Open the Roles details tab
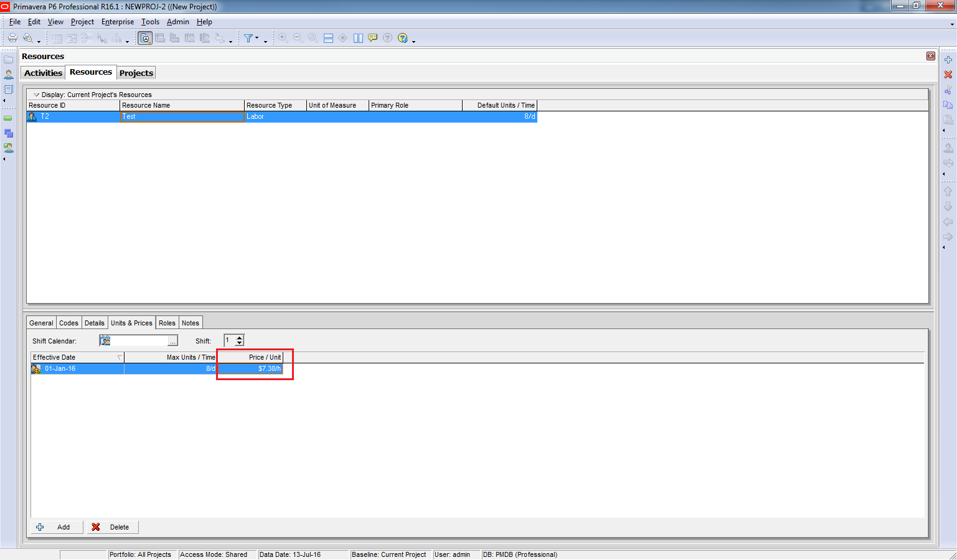Image resolution: width=957 pixels, height=560 pixels. [x=167, y=323]
